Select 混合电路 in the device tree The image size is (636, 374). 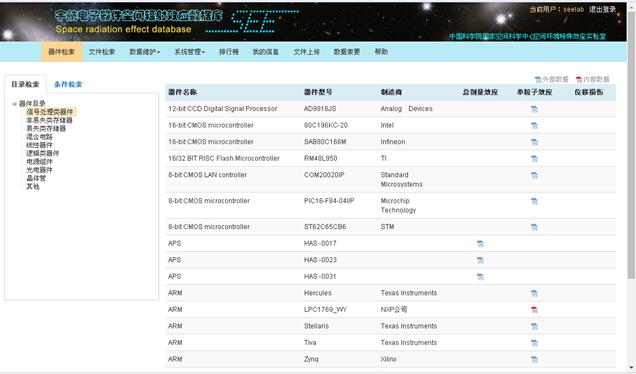point(39,137)
